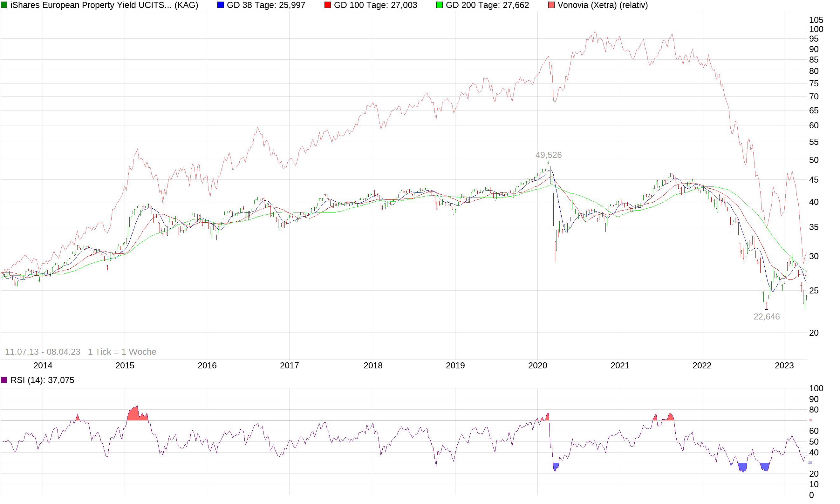Click the small blue 30 RSI threshold label
The width and height of the screenshot is (840, 504).
(810, 463)
